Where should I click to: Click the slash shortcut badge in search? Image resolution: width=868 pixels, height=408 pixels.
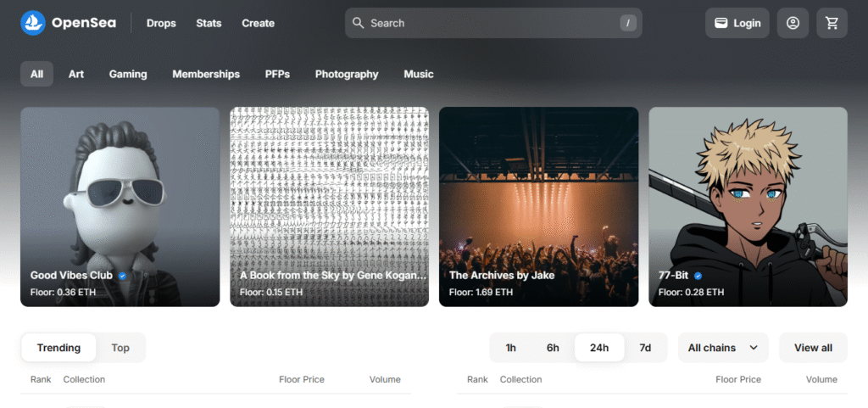click(x=628, y=23)
